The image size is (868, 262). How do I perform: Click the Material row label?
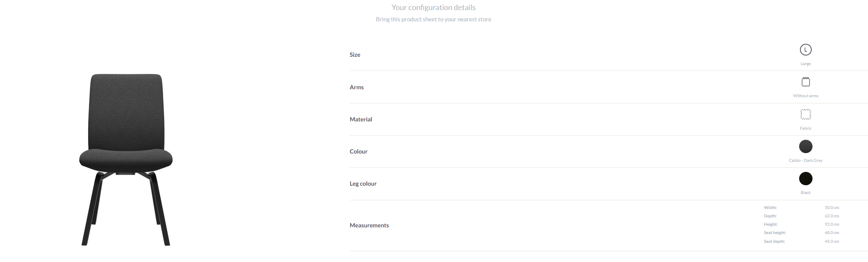[361, 119]
